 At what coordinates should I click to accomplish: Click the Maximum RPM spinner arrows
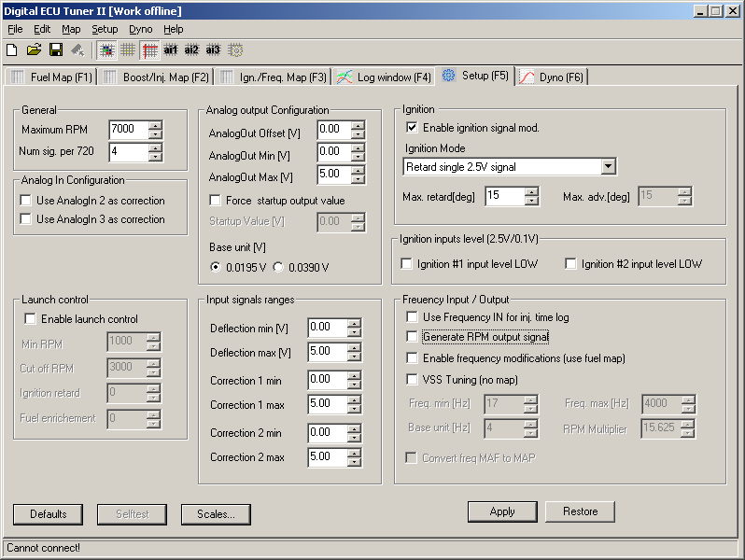155,130
